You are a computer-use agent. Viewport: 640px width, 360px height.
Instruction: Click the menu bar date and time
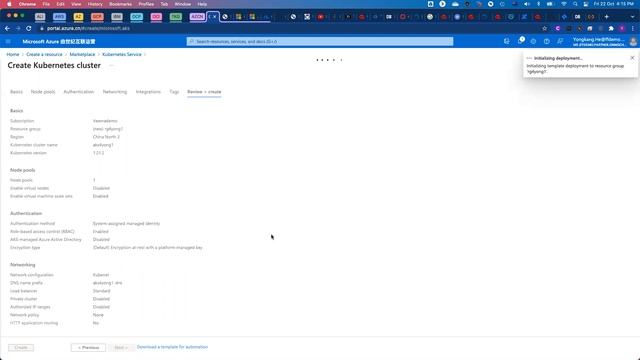pos(614,4)
